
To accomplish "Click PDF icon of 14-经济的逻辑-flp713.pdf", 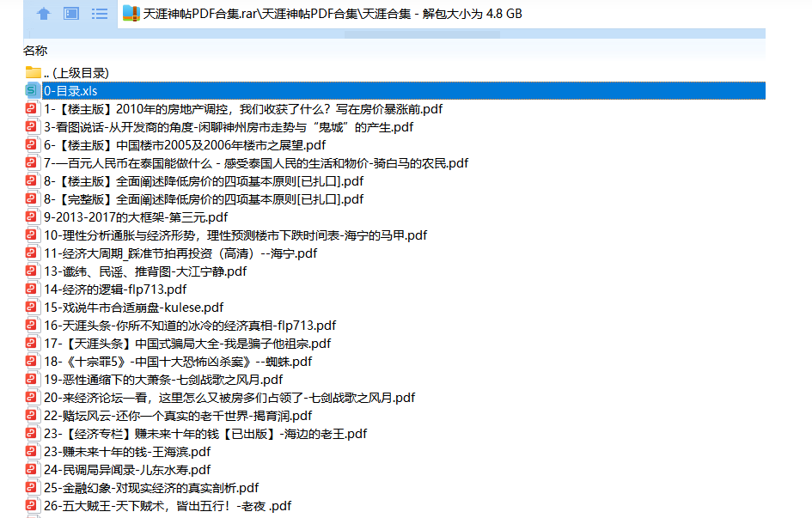I will [x=34, y=289].
